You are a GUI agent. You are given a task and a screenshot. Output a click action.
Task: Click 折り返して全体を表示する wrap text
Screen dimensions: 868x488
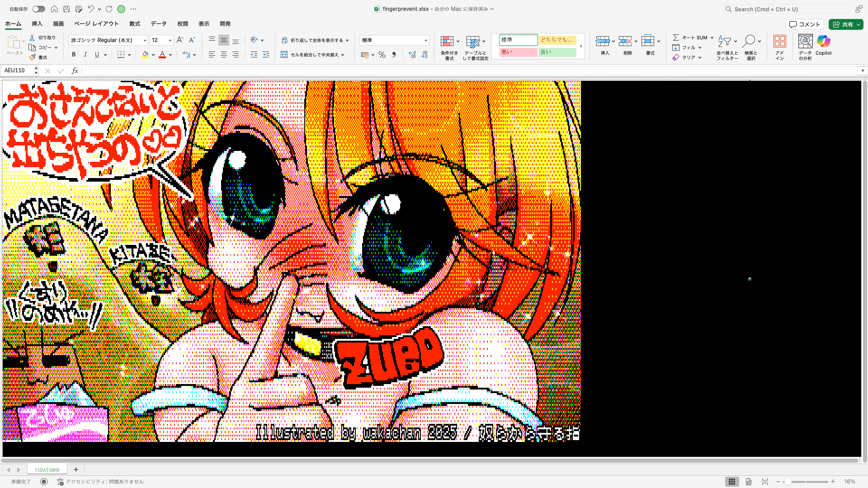315,40
